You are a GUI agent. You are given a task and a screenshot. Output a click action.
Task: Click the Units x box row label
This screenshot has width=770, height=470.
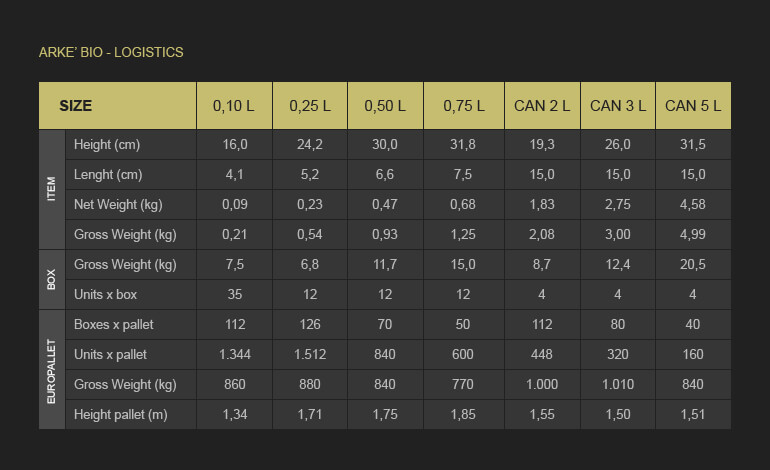pyautogui.click(x=106, y=295)
